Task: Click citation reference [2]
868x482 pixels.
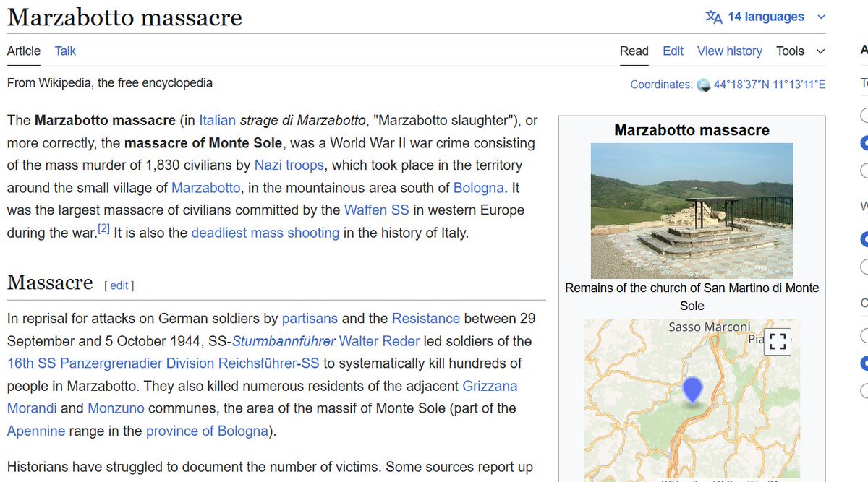Action: tap(104, 229)
